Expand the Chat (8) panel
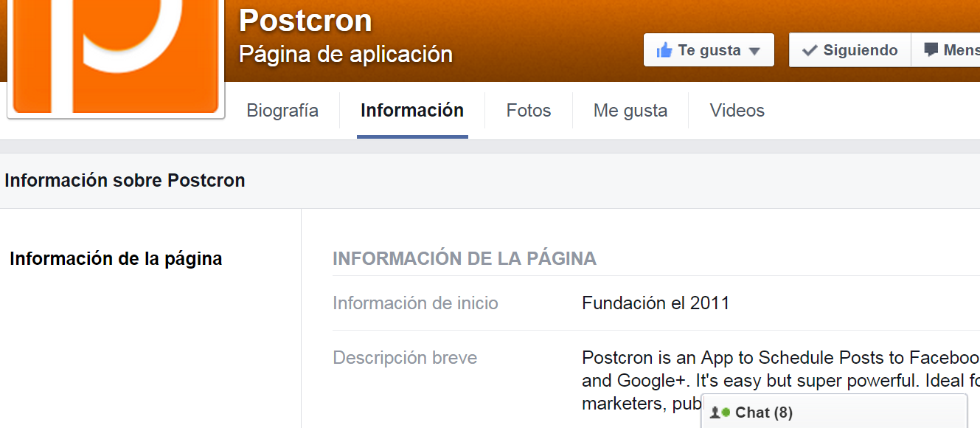This screenshot has height=428, width=980. (x=763, y=413)
